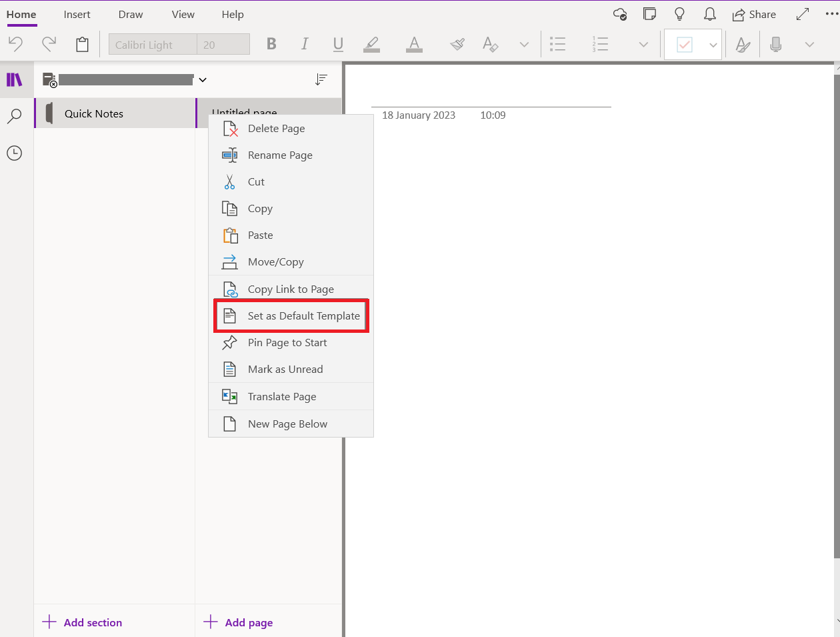
Task: Toggle the notebooks navigation pane icon
Action: pyautogui.click(x=15, y=80)
